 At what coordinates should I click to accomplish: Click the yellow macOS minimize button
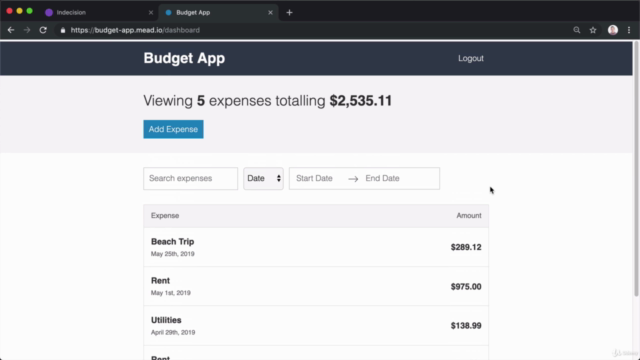[19, 11]
